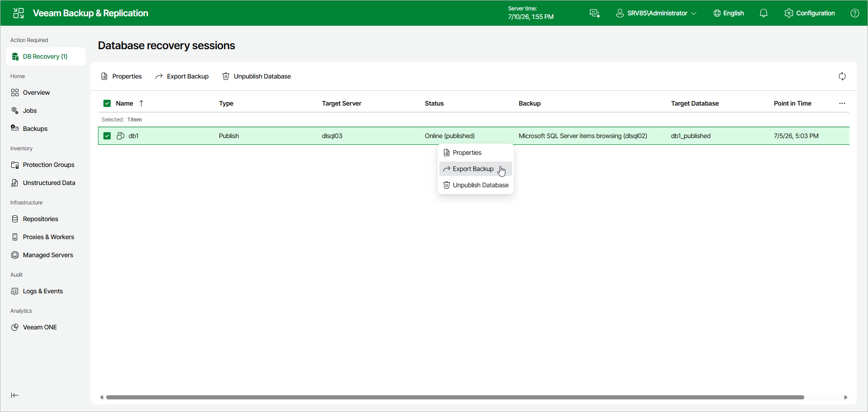This screenshot has width=868, height=412.
Task: Click the Target Server column header
Action: (x=341, y=103)
